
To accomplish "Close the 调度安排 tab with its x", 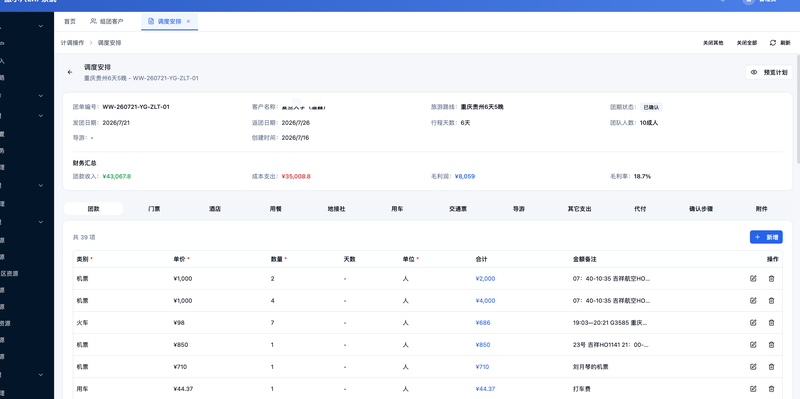I will pos(188,21).
